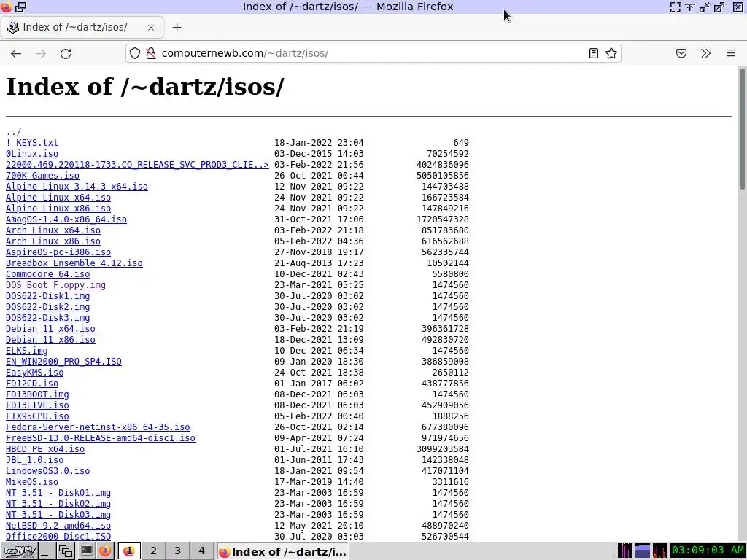Image resolution: width=747 pixels, height=560 pixels.
Task: Roll up window with title bar arrow
Action: pyautogui.click(x=690, y=7)
